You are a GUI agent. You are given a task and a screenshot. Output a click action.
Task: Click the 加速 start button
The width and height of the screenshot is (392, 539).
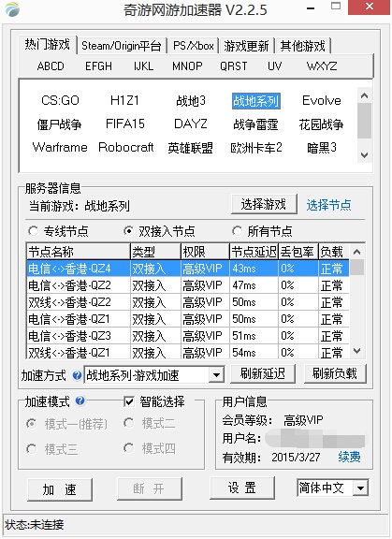click(60, 489)
